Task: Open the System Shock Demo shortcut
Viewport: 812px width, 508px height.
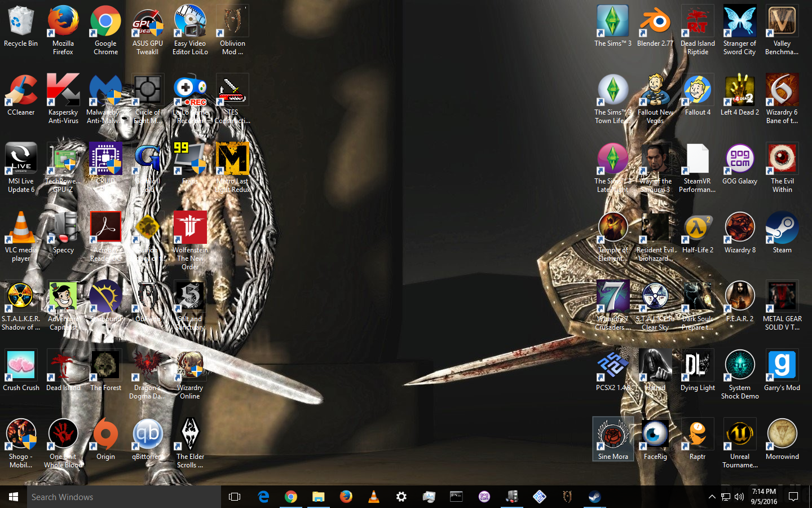Action: [x=740, y=375]
